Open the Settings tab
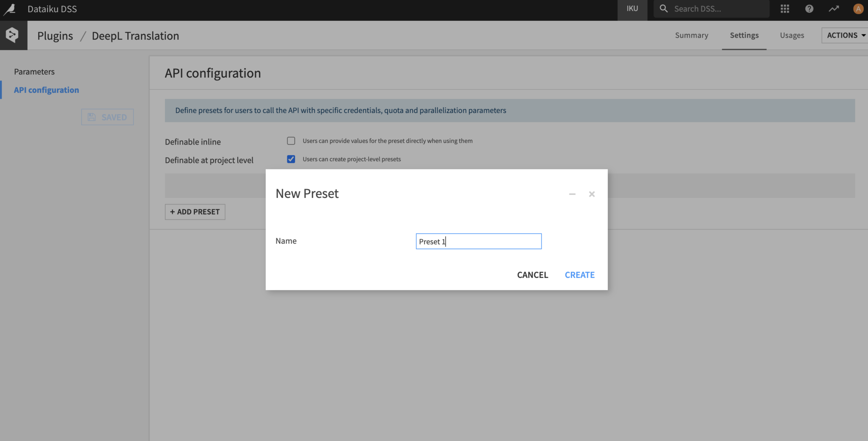 click(x=744, y=35)
